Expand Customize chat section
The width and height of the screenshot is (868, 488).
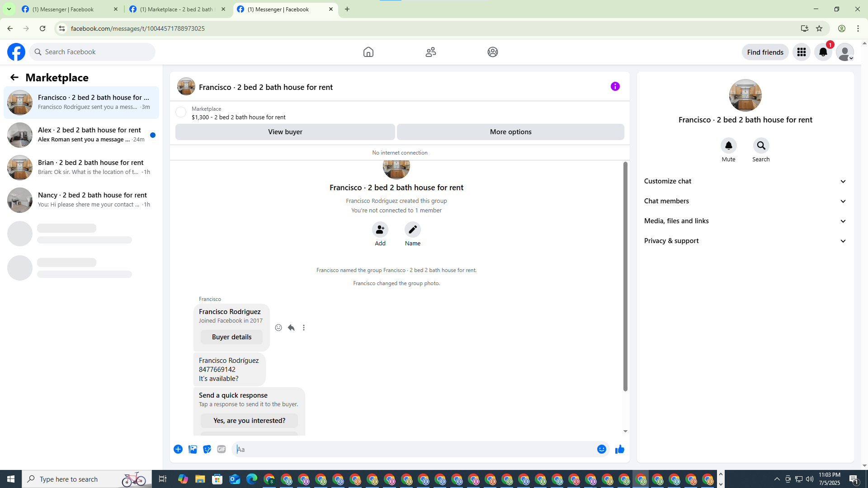(745, 181)
